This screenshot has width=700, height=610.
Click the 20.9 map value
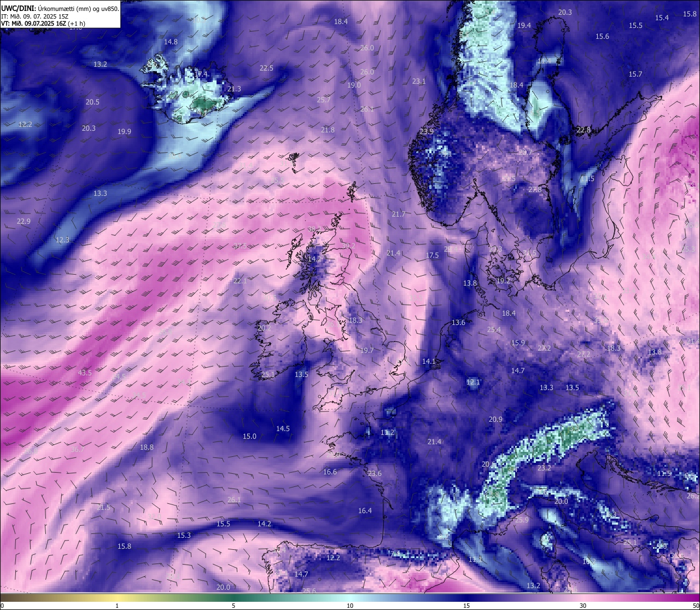point(495,419)
